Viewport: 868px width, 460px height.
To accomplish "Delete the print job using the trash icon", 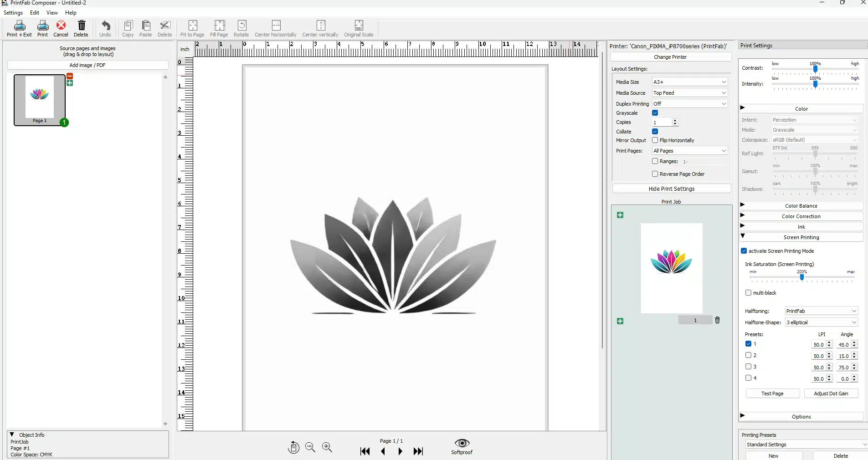I will pos(718,320).
